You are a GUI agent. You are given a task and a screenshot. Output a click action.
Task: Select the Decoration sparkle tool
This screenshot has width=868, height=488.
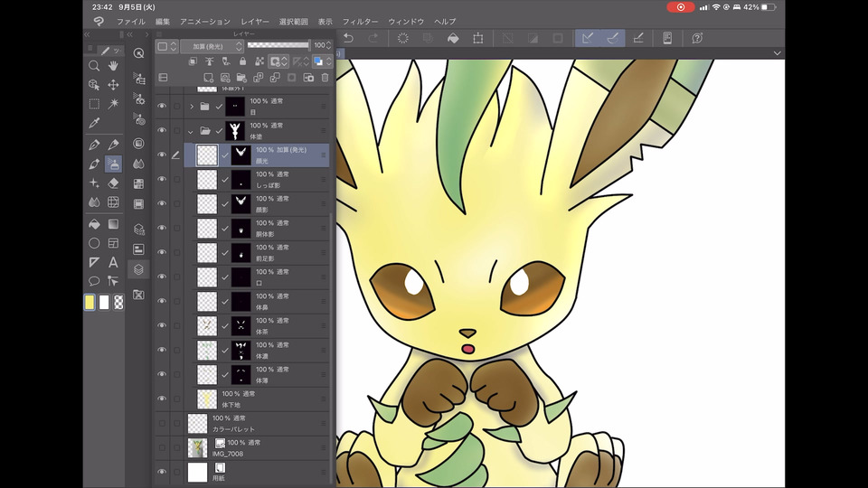(x=94, y=183)
